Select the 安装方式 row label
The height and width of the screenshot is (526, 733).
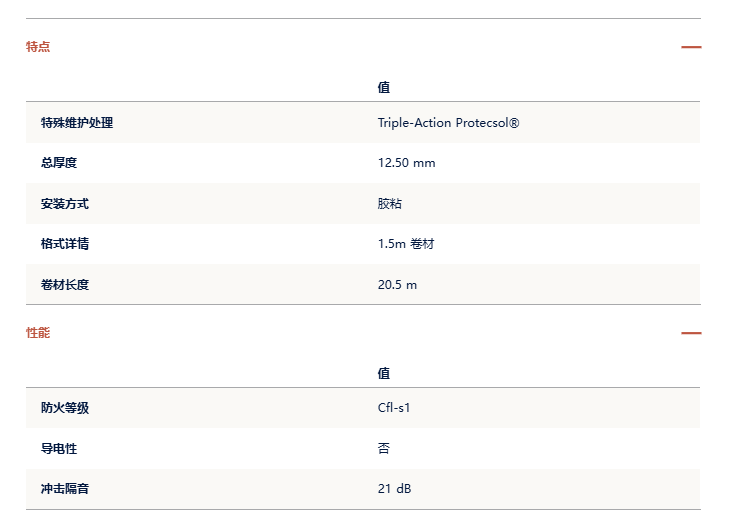tap(65, 204)
